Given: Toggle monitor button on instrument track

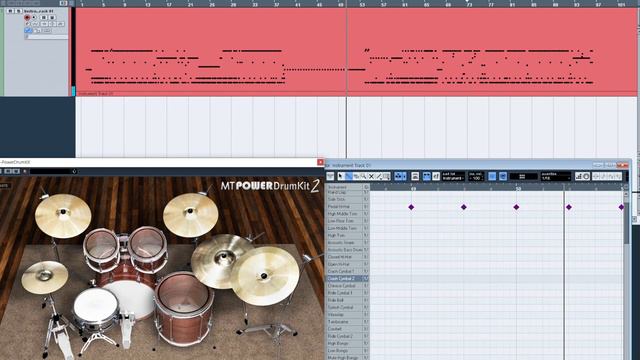Looking at the screenshot, I should coord(34,17).
